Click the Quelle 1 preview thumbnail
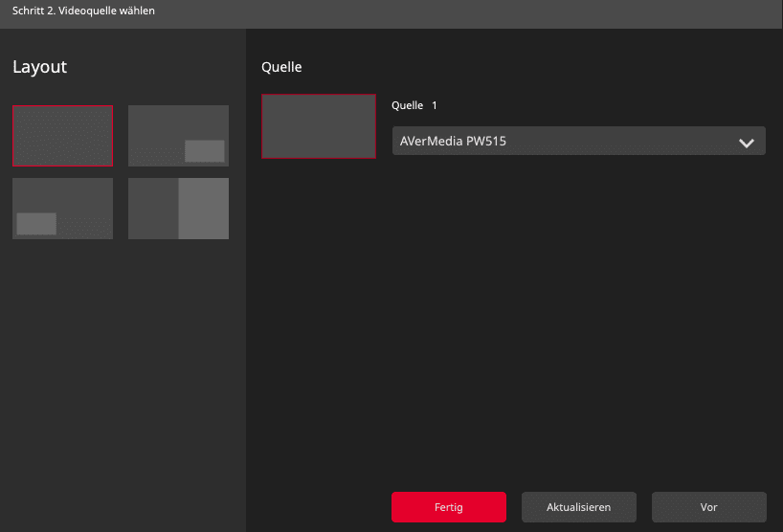This screenshot has height=532, width=783. pos(319,126)
